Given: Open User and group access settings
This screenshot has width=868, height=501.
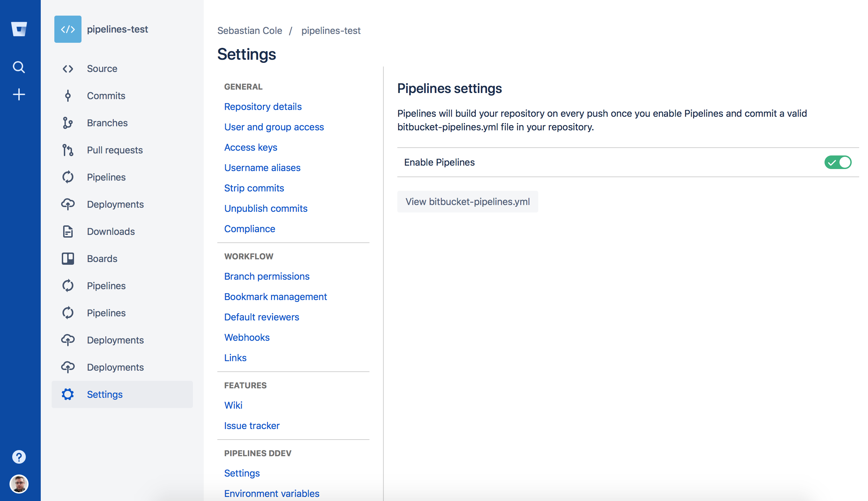Looking at the screenshot, I should point(274,127).
